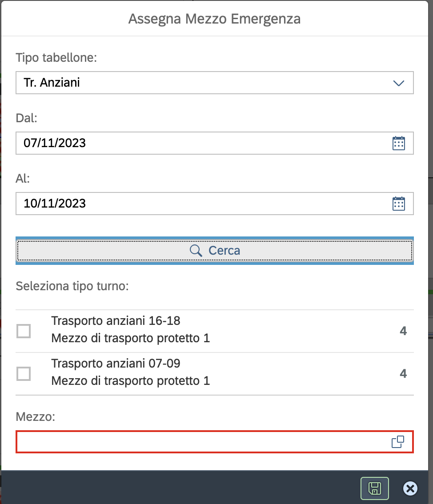Image resolution: width=433 pixels, height=504 pixels.
Task: Close the dialog with the X icon
Action: click(x=410, y=489)
